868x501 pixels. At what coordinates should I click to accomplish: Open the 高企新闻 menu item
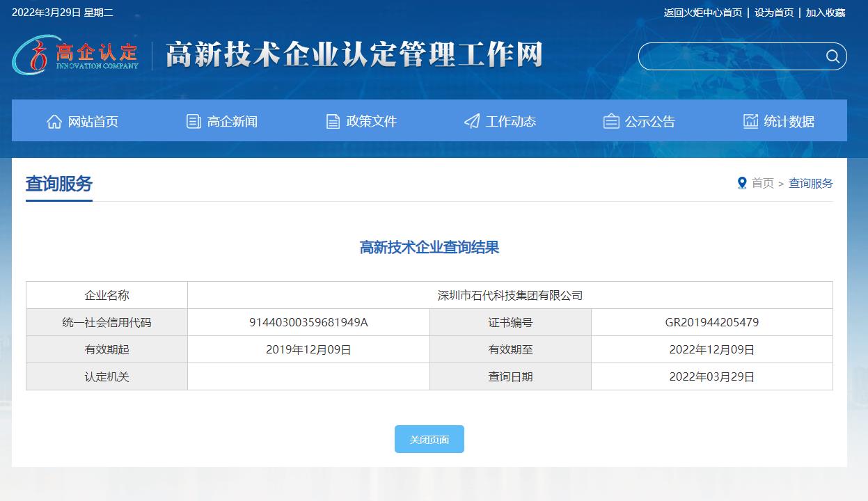click(x=221, y=121)
